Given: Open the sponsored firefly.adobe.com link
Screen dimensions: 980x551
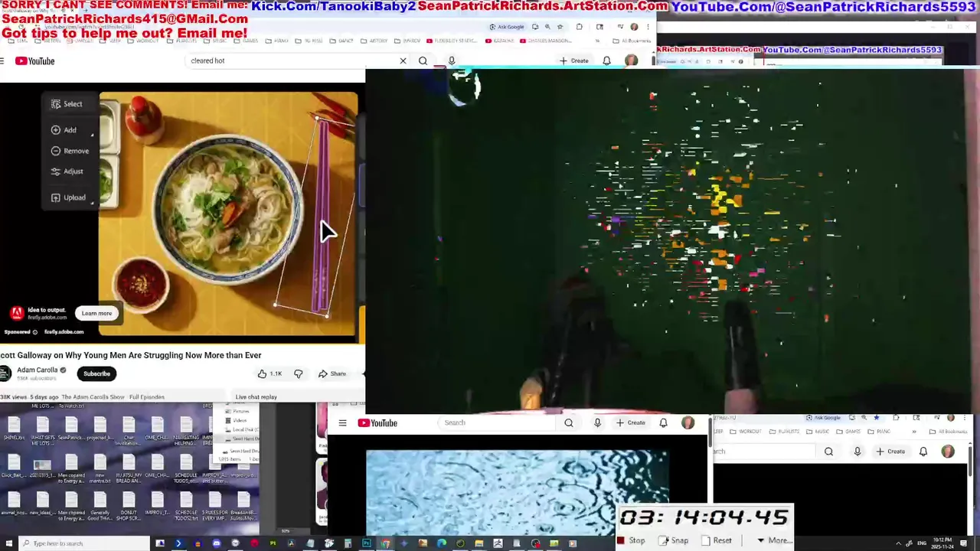Looking at the screenshot, I should [x=64, y=332].
